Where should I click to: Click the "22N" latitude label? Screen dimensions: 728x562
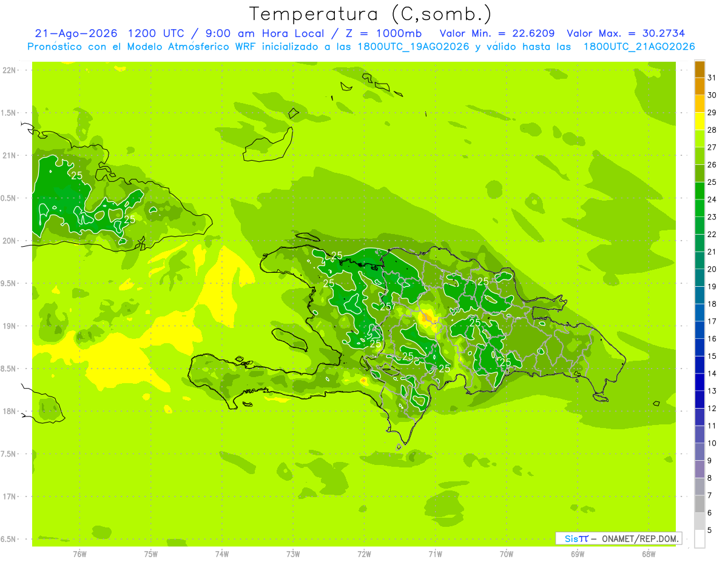coord(9,70)
